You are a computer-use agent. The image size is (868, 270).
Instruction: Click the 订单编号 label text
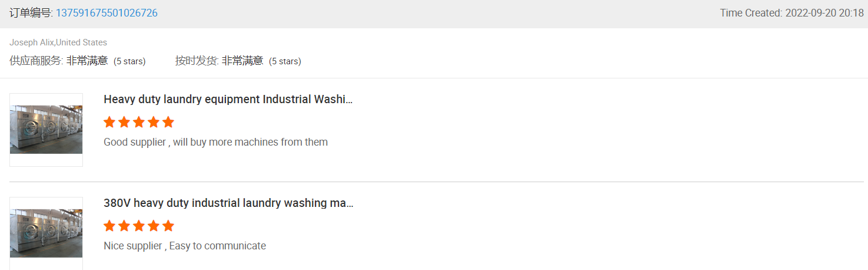[31, 13]
